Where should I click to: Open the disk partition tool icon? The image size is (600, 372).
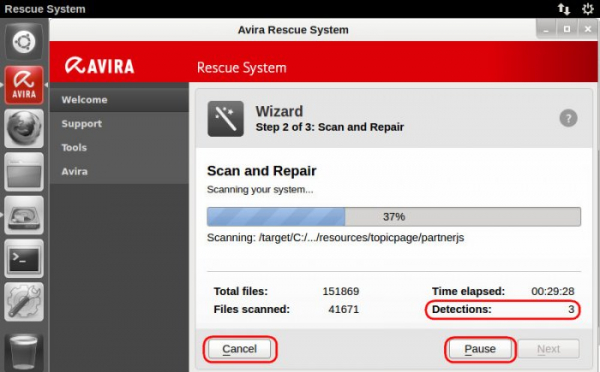pos(24,215)
